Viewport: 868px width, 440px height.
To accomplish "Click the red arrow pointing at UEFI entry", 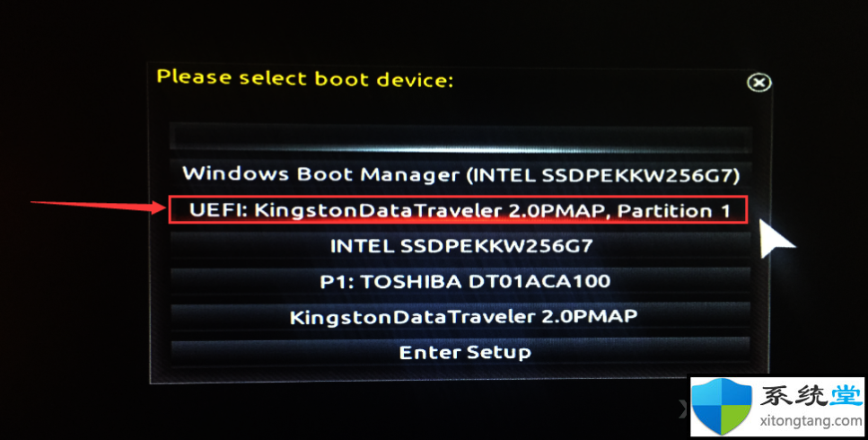I will tap(98, 207).
